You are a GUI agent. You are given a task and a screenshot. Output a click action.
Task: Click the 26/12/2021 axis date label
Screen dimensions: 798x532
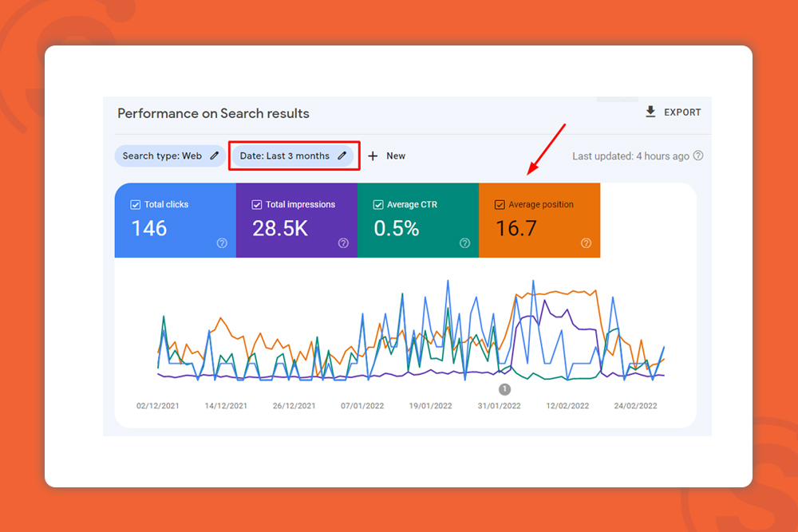294,406
